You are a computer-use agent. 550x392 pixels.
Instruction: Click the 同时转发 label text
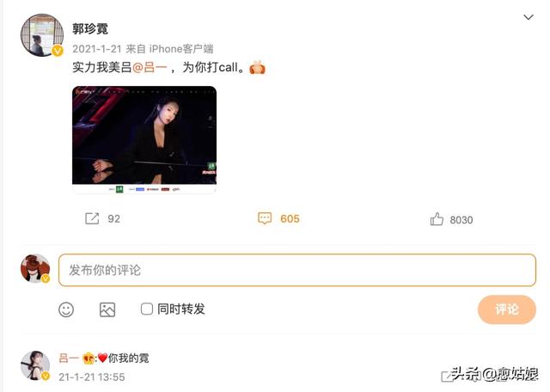181,309
